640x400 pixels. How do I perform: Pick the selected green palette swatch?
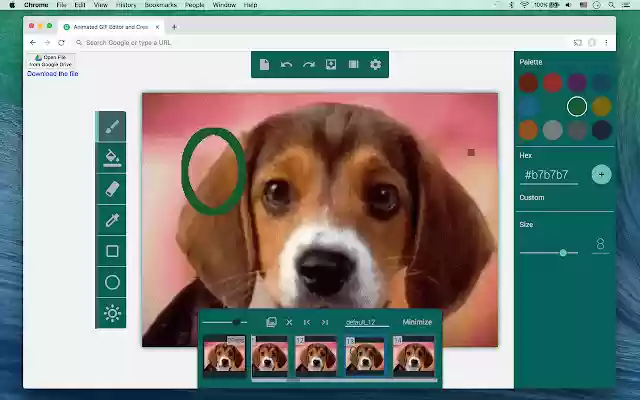pos(577,107)
